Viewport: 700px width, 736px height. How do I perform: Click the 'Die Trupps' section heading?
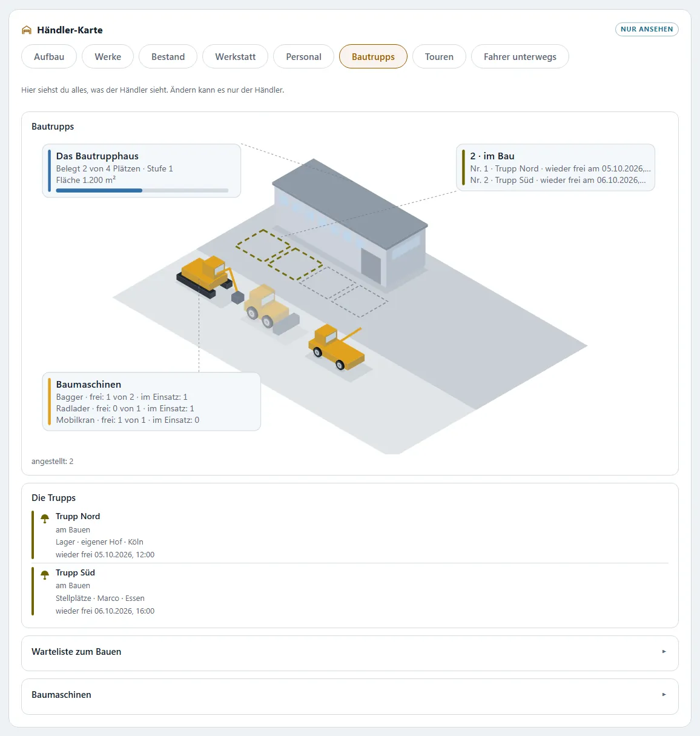pyautogui.click(x=53, y=498)
